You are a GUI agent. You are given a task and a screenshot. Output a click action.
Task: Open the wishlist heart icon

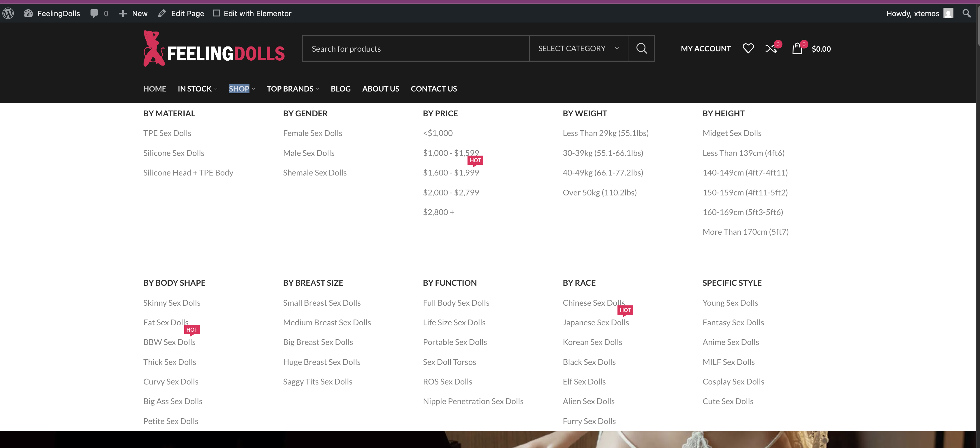click(748, 48)
